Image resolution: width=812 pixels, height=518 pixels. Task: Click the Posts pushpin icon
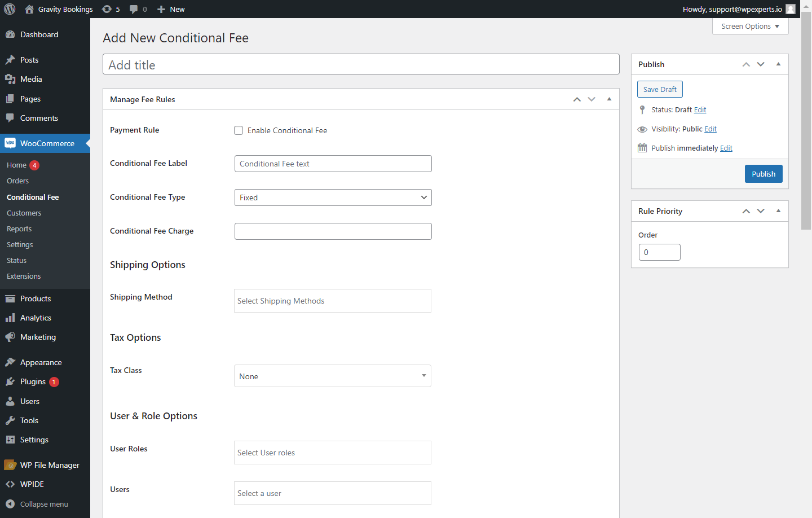pyautogui.click(x=10, y=60)
